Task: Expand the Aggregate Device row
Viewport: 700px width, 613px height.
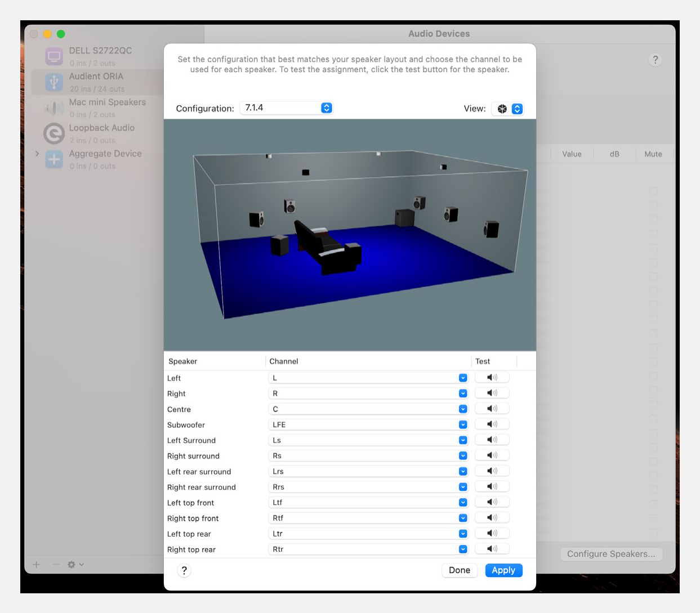Action: click(x=37, y=154)
